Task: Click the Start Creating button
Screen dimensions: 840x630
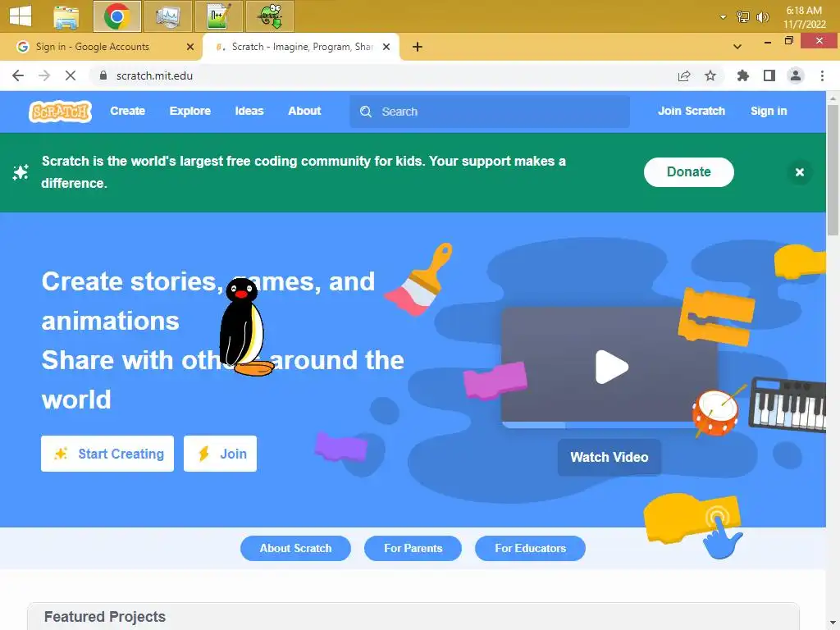Action: pos(107,454)
